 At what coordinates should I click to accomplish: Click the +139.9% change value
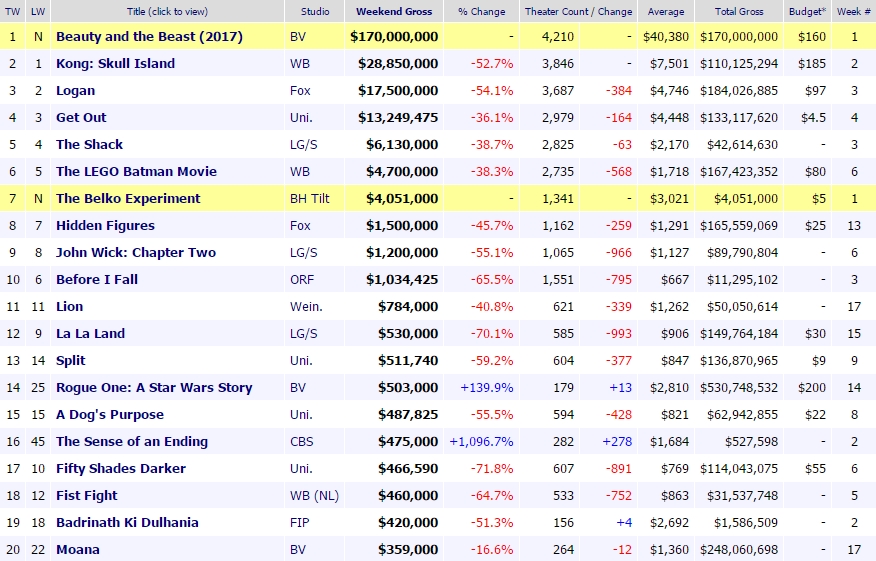[x=487, y=388]
